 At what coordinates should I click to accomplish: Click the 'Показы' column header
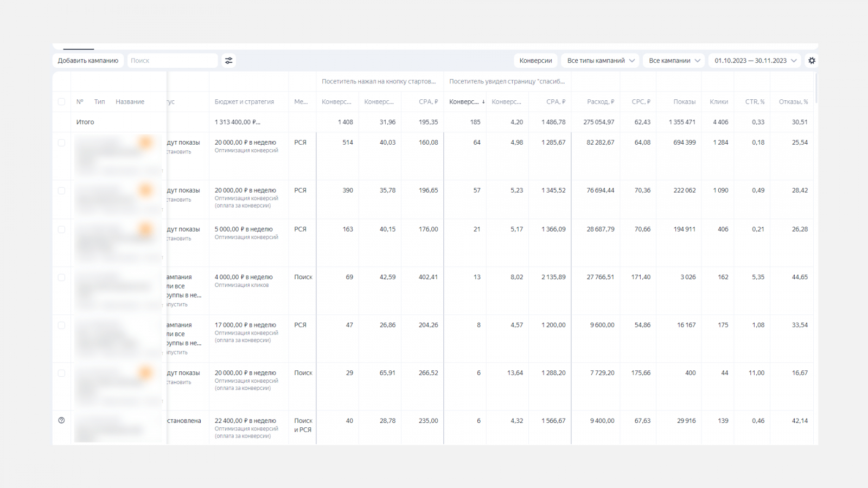click(x=684, y=102)
